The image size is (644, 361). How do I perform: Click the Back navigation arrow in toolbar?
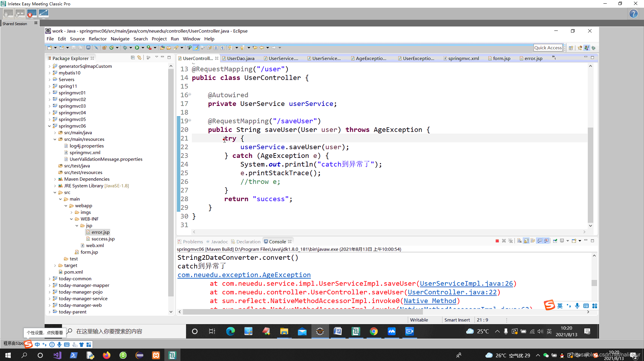click(262, 48)
